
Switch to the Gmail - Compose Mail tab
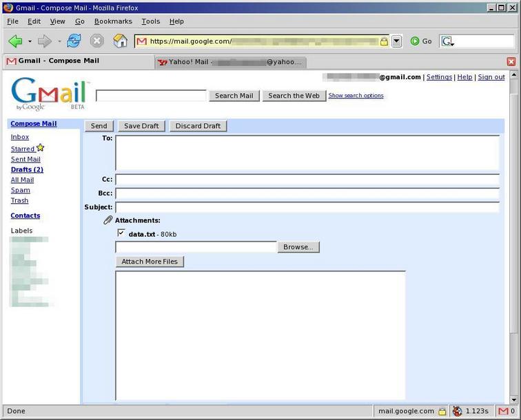[78, 61]
